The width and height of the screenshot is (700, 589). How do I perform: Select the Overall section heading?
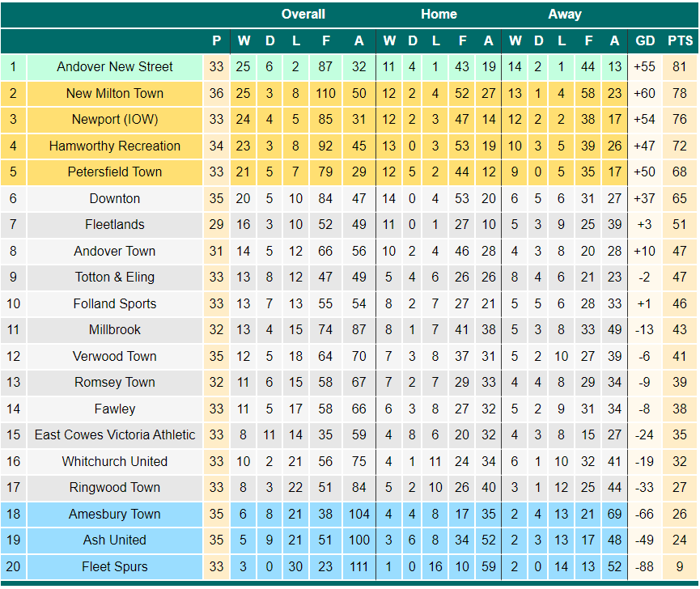tap(303, 15)
